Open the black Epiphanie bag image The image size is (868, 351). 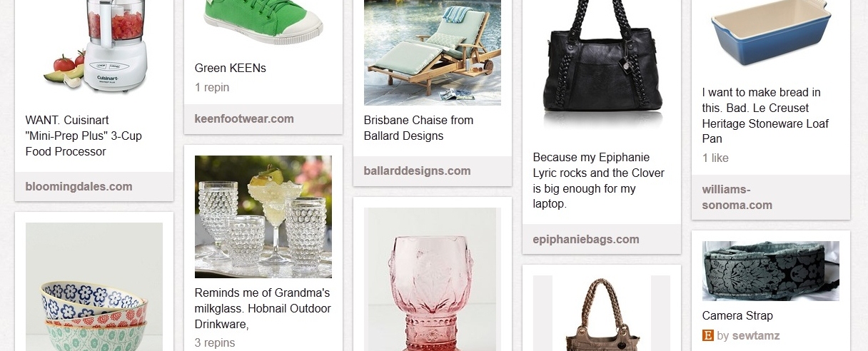pyautogui.click(x=602, y=68)
